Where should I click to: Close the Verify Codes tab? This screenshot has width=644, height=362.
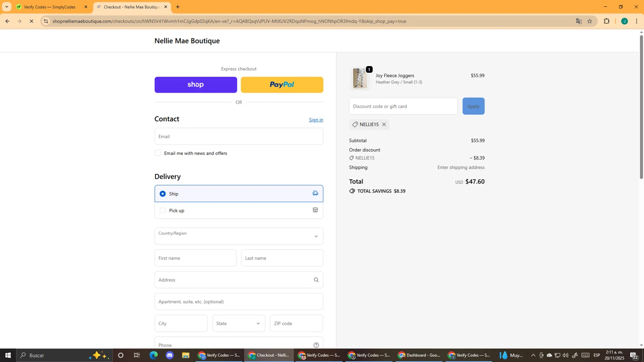click(x=85, y=7)
